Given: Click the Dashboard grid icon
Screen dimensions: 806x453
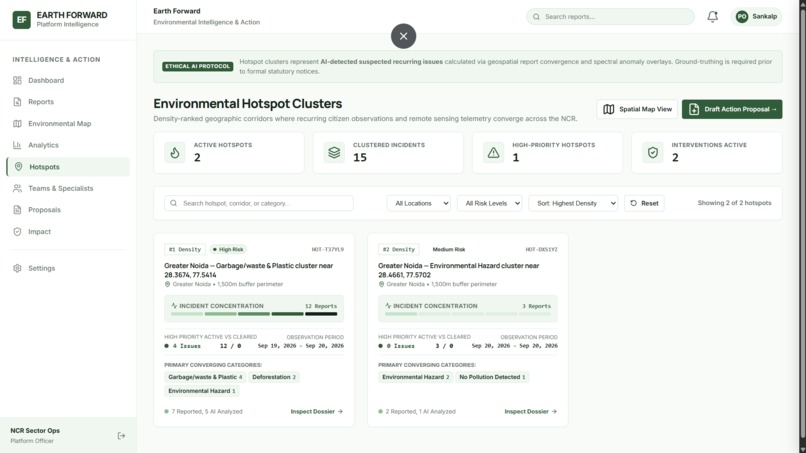Looking at the screenshot, I should click(17, 80).
